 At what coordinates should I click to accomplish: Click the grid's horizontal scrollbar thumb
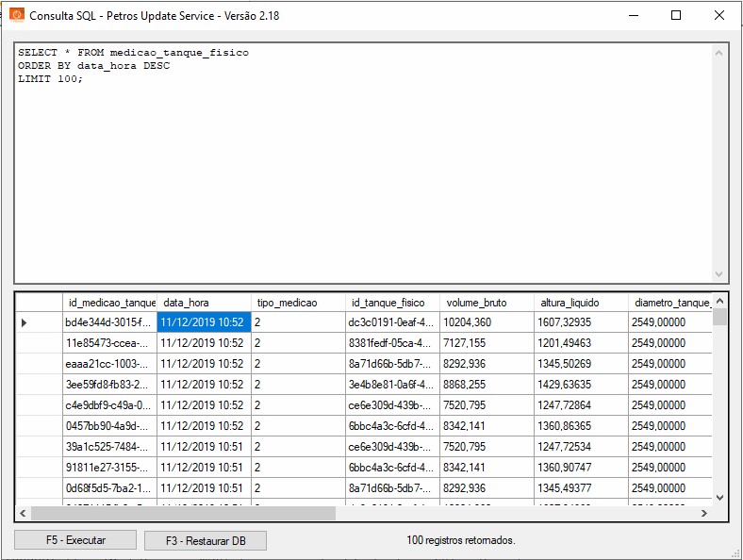click(x=184, y=514)
